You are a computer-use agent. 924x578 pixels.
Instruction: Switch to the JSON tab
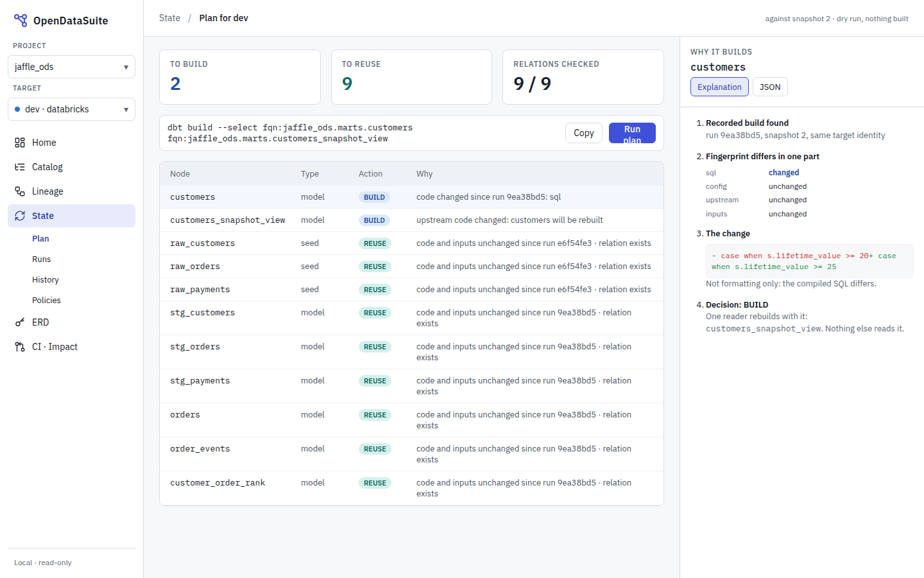(770, 87)
